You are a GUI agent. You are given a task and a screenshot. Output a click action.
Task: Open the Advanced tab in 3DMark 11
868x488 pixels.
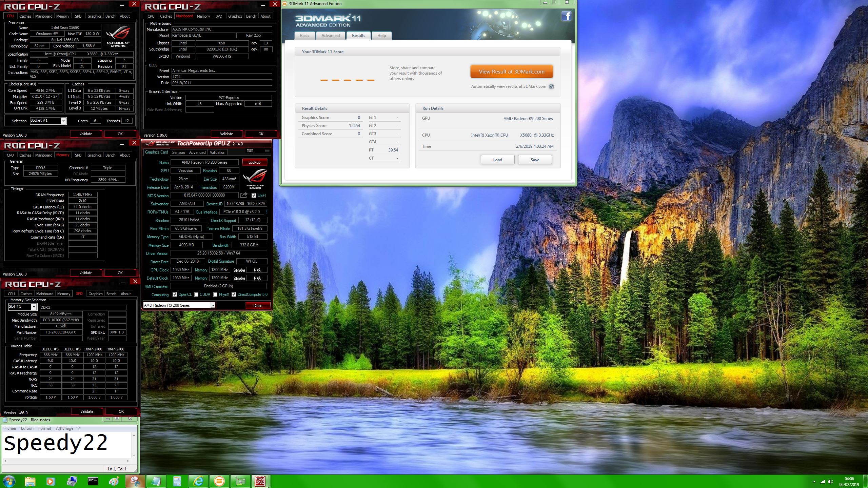(331, 36)
